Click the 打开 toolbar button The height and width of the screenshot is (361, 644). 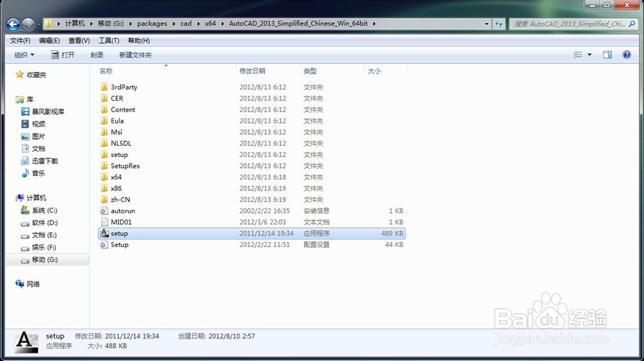[x=63, y=55]
